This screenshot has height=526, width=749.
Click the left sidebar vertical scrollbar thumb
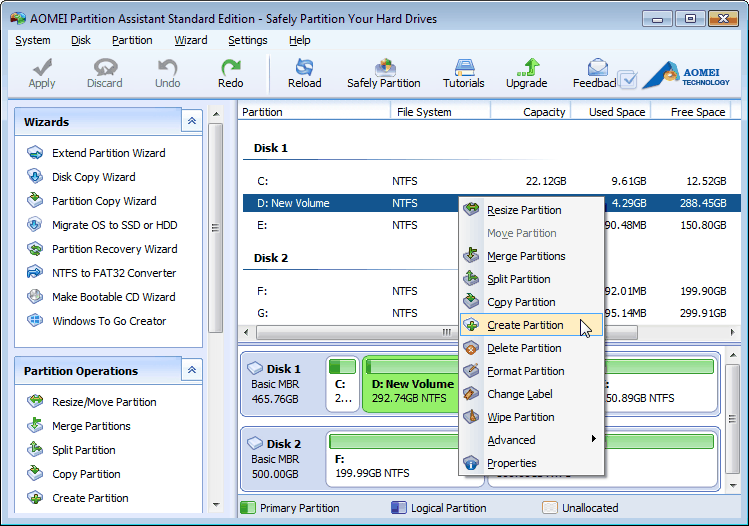(x=215, y=227)
